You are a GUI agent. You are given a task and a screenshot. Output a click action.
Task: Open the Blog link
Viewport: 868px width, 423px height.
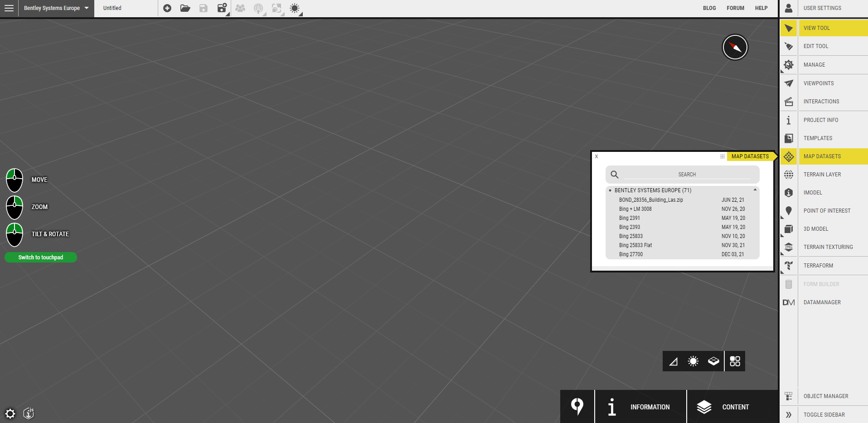[709, 8]
